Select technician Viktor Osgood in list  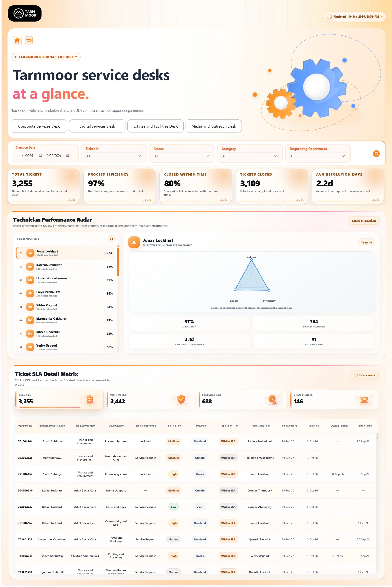click(x=66, y=307)
